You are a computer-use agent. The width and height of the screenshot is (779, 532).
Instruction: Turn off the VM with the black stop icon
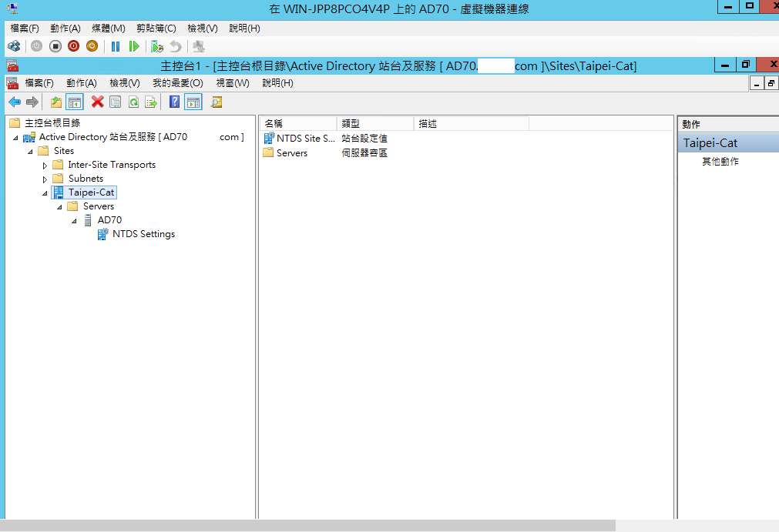point(55,47)
